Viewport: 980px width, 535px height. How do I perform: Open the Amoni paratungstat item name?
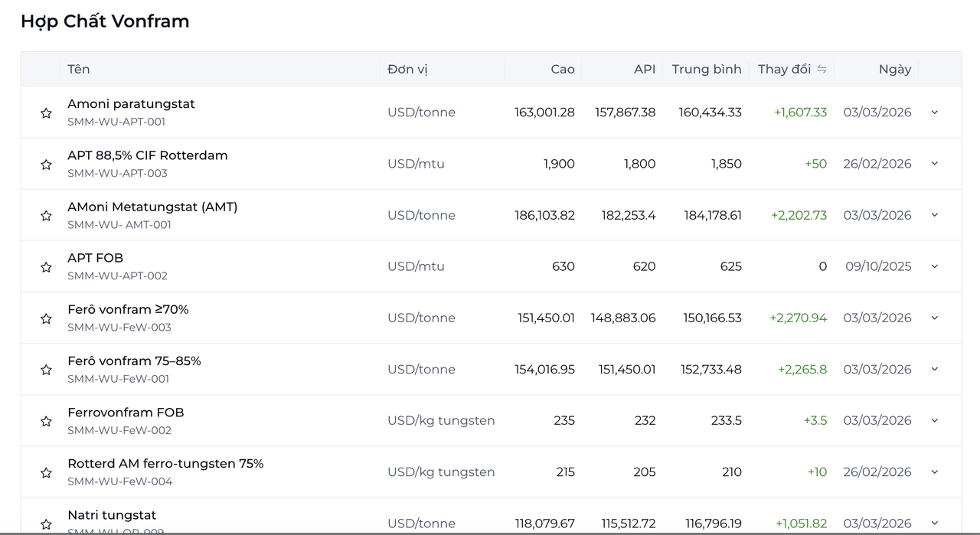(131, 103)
